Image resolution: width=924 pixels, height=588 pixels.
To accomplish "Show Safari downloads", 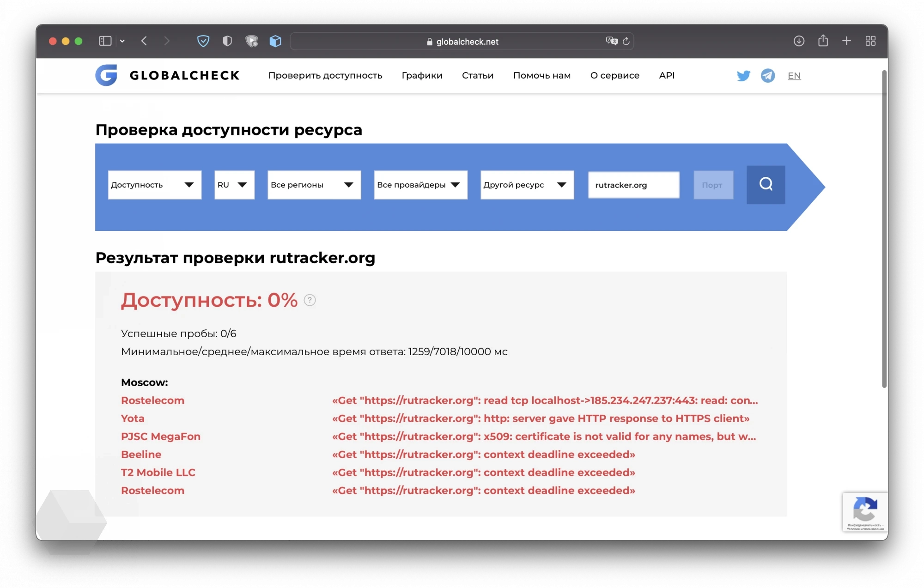I will (x=799, y=41).
